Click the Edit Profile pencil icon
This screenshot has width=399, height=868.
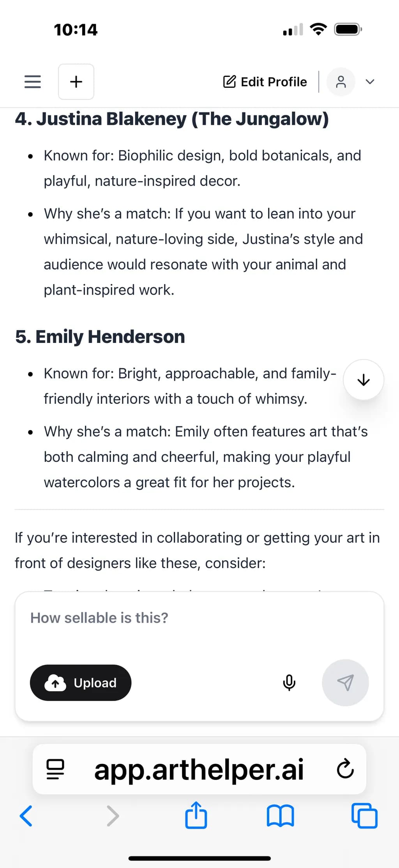click(230, 82)
